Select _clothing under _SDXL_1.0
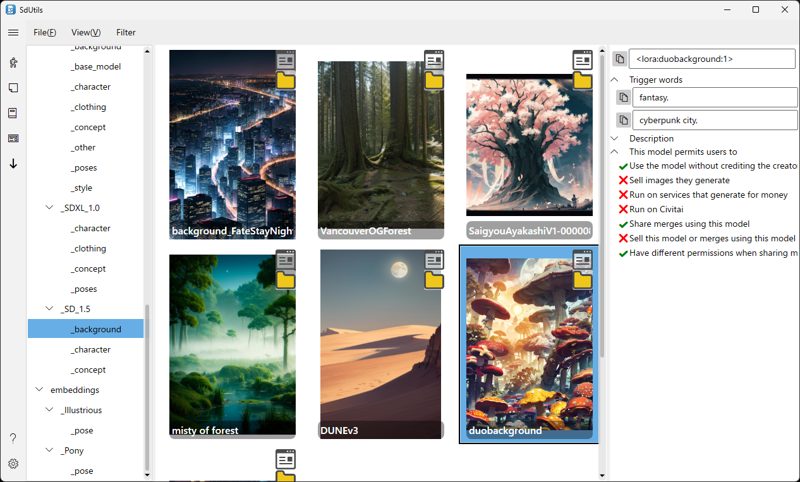800x482 pixels. coord(88,248)
